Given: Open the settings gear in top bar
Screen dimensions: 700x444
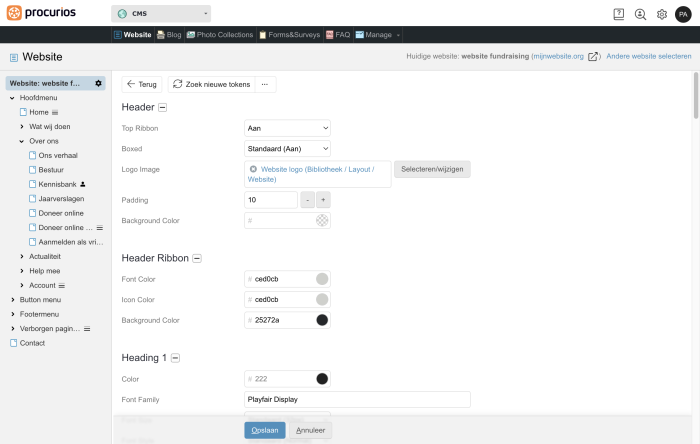Looking at the screenshot, I should tap(662, 14).
